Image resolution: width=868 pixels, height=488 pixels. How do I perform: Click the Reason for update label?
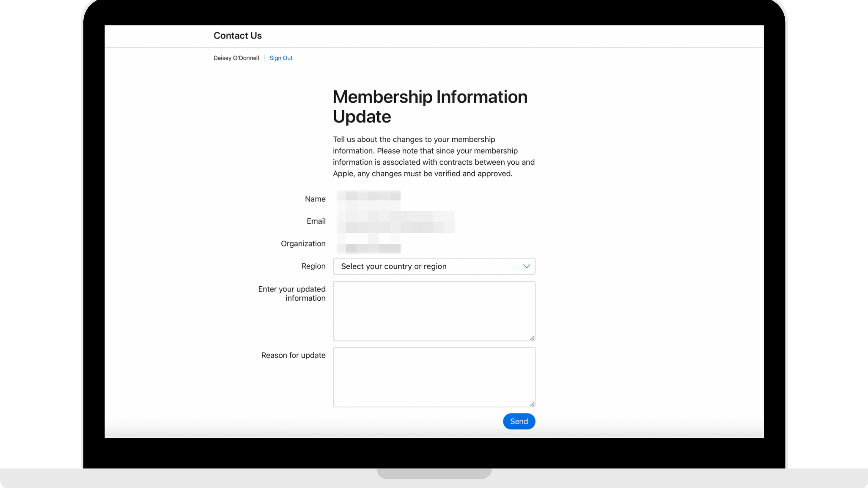293,355
